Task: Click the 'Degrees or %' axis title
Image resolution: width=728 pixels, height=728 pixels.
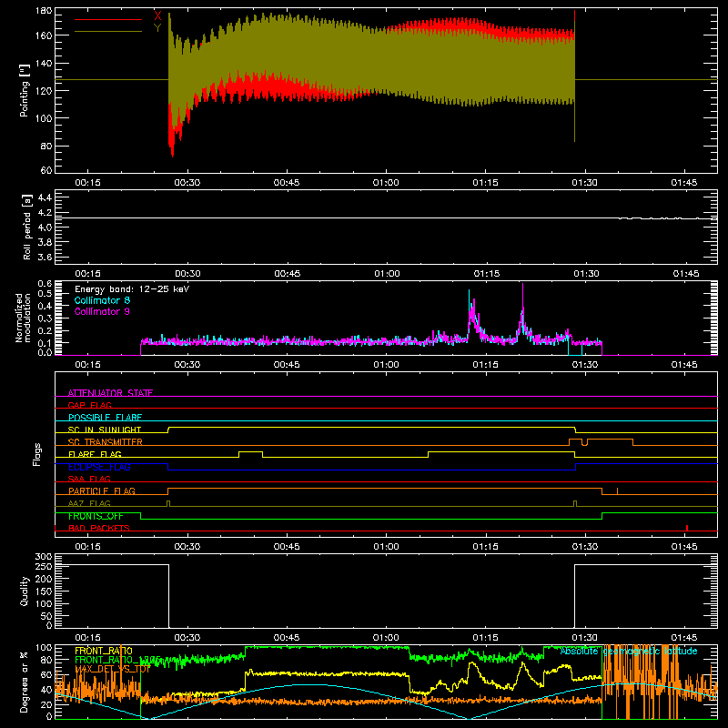Action: [25, 682]
